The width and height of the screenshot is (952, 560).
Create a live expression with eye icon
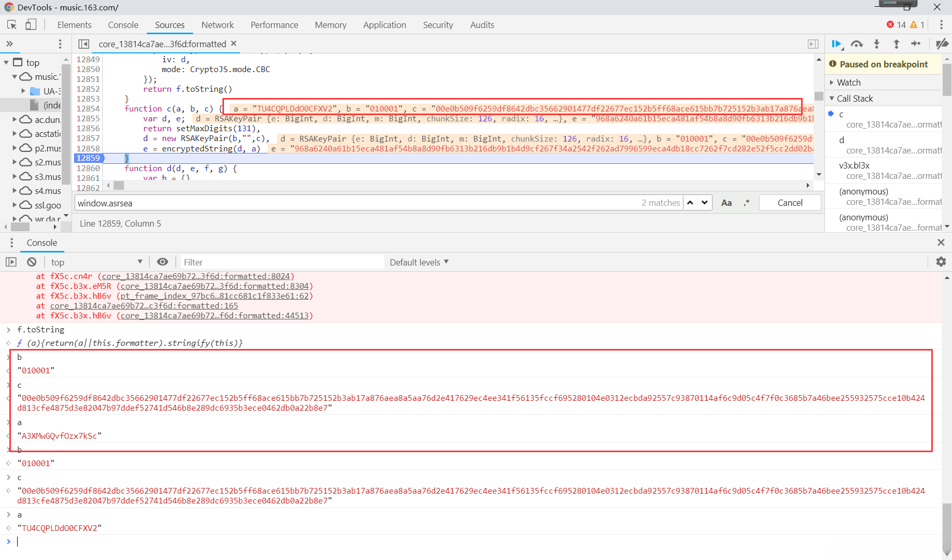pos(163,262)
